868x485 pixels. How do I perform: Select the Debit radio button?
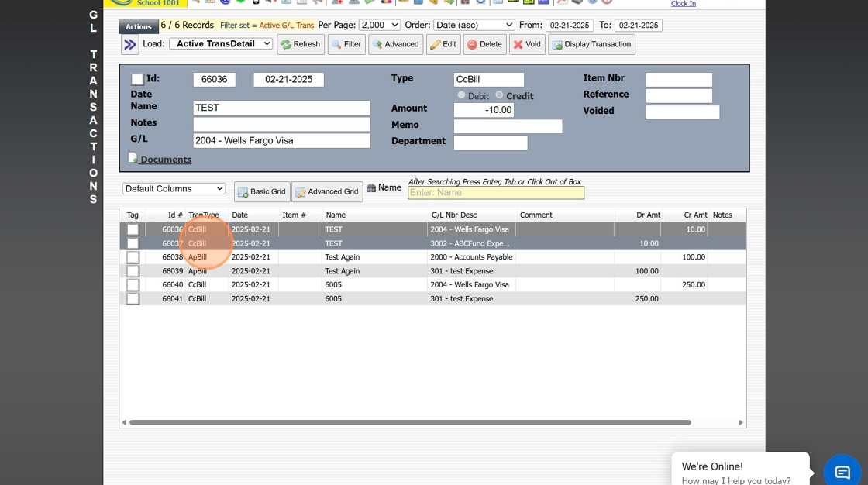(461, 95)
